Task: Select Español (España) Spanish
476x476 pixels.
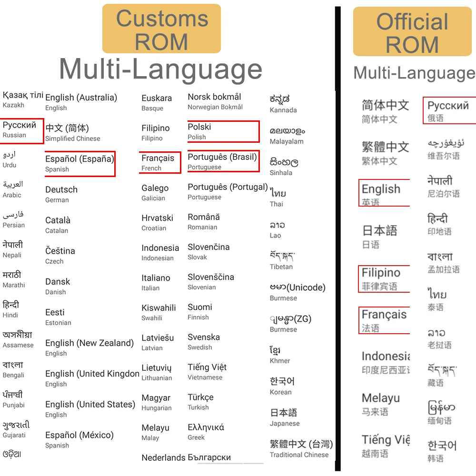Action: [79, 164]
